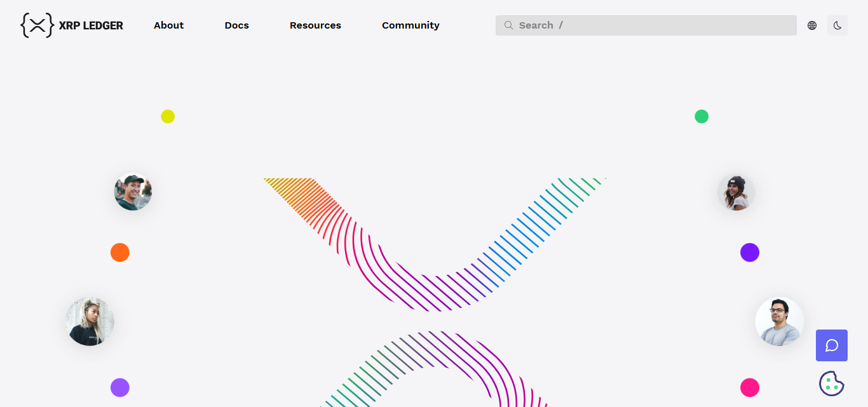The height and width of the screenshot is (407, 868).
Task: Focus the Search input field
Action: point(646,25)
